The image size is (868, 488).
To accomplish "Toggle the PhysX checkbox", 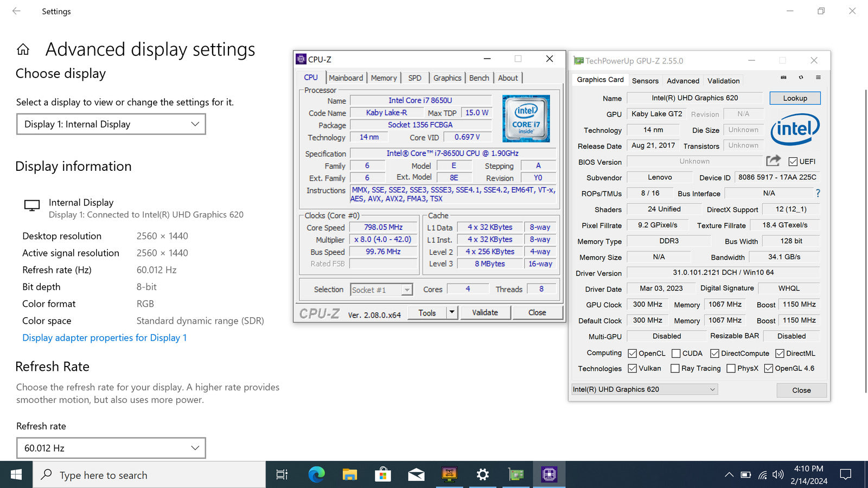I will tap(731, 368).
